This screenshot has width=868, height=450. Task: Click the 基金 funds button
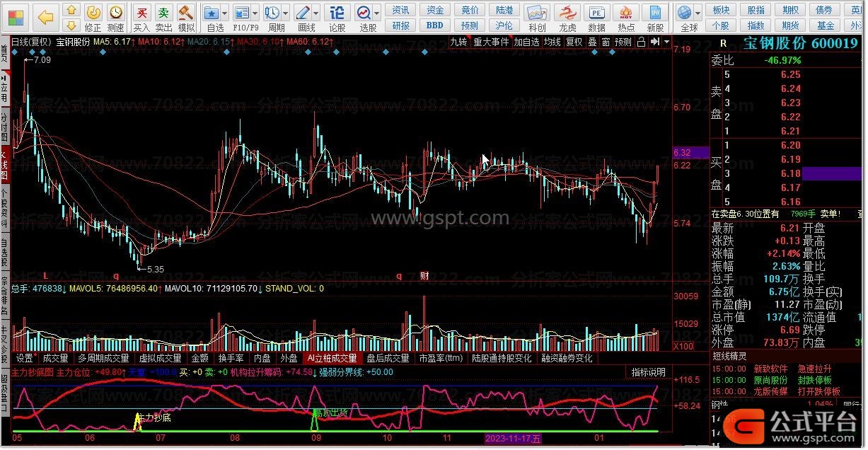click(x=826, y=25)
